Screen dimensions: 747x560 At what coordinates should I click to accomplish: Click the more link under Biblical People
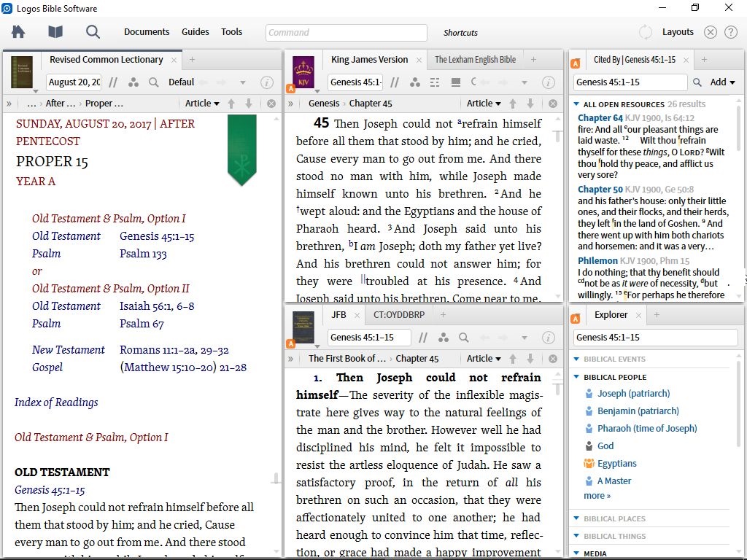[596, 495]
